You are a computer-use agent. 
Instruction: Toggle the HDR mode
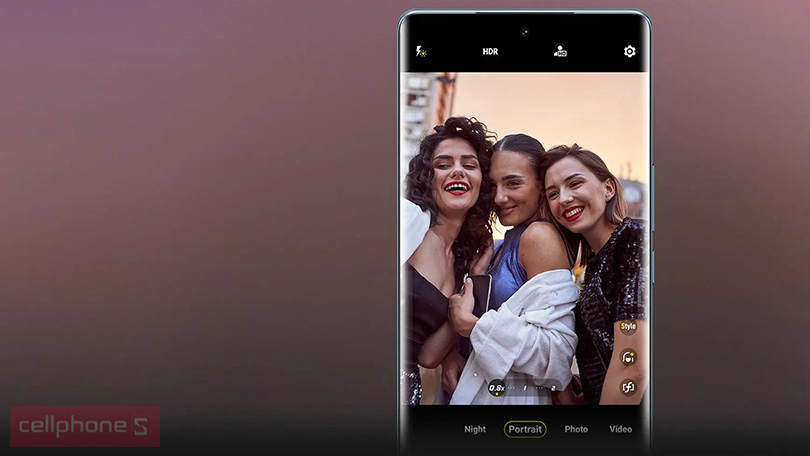(490, 52)
